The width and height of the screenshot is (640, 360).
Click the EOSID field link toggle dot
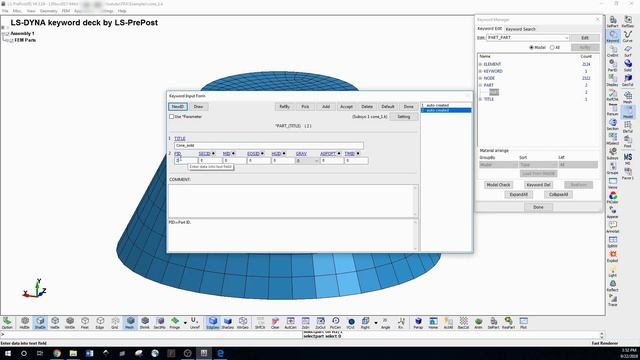point(262,153)
